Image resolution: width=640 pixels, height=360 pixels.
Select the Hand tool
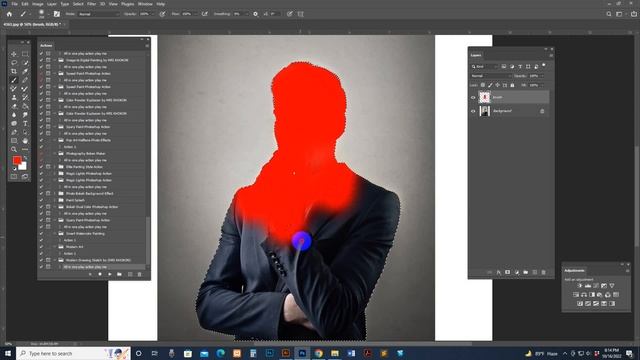[x=25, y=141]
